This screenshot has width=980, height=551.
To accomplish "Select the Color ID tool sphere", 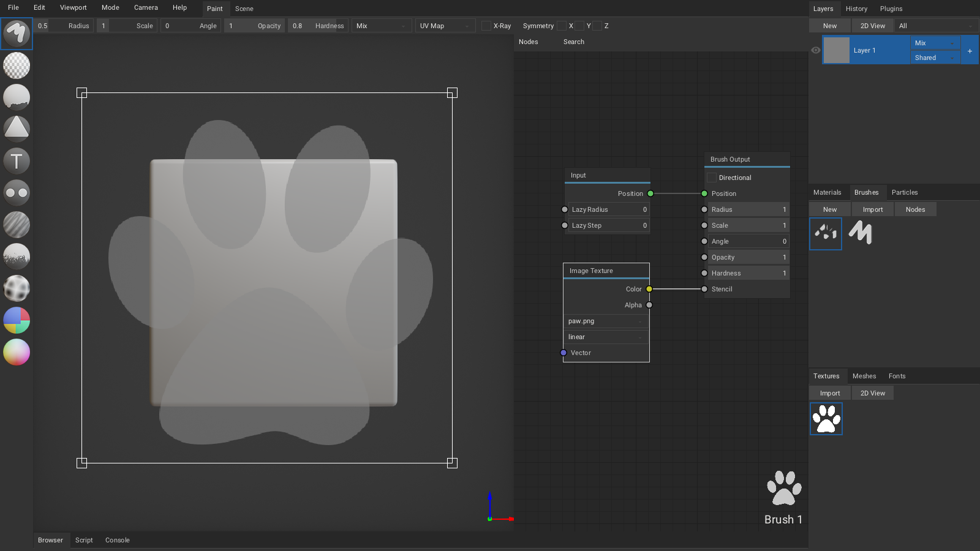I will click(x=17, y=320).
